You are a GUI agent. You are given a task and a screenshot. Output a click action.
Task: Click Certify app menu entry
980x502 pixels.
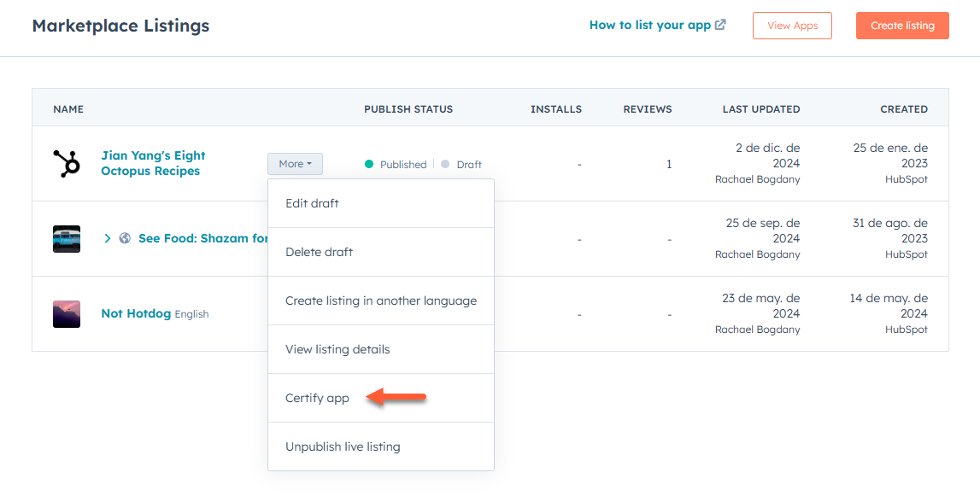pyautogui.click(x=317, y=398)
